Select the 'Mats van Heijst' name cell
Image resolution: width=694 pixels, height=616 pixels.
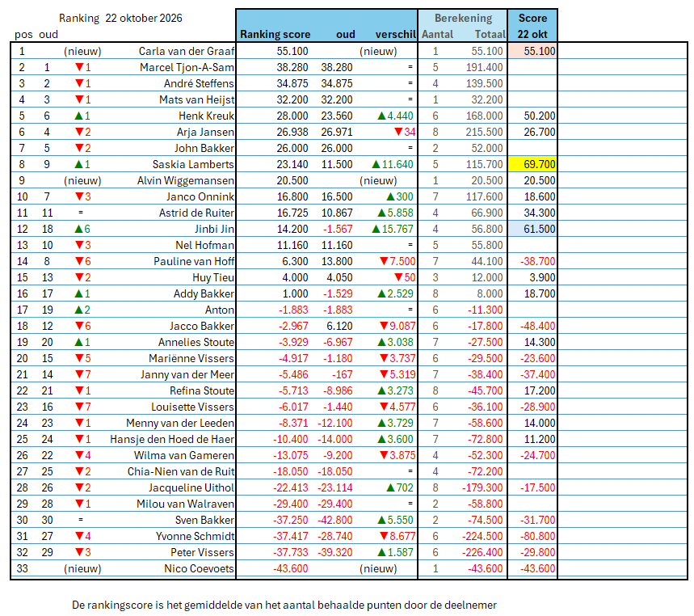(196, 99)
